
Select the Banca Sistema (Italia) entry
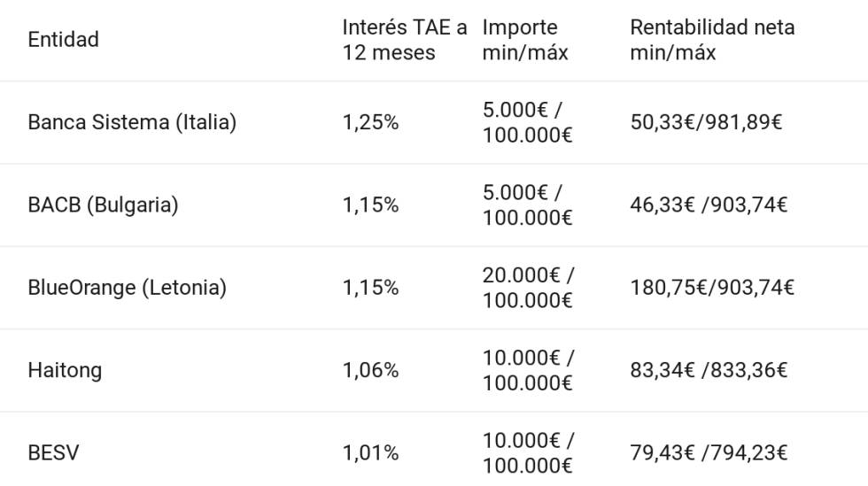pyautogui.click(x=132, y=122)
